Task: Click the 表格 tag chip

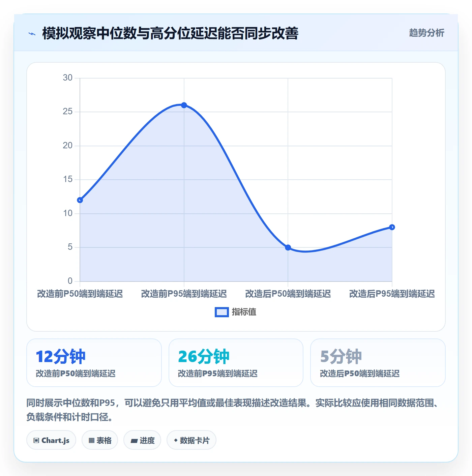Action: 100,440
